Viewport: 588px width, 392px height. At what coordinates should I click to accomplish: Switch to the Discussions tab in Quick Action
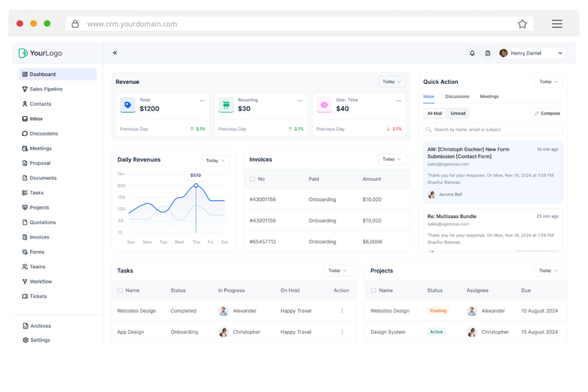457,96
